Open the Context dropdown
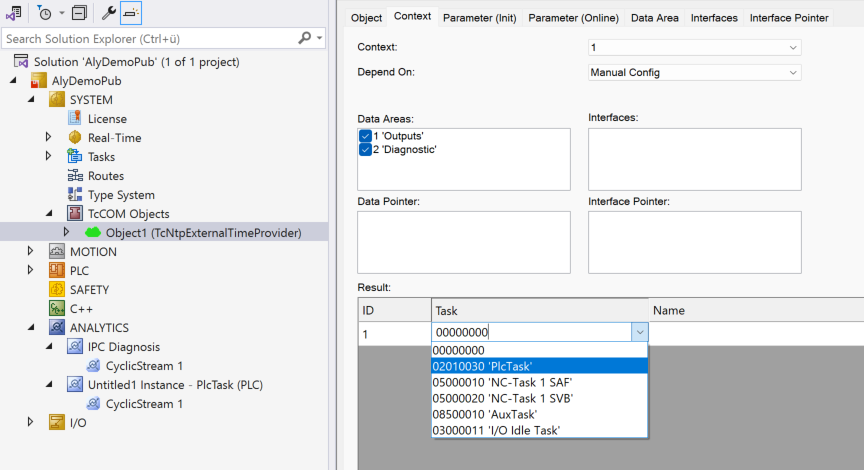This screenshot has width=864, height=470. 695,47
